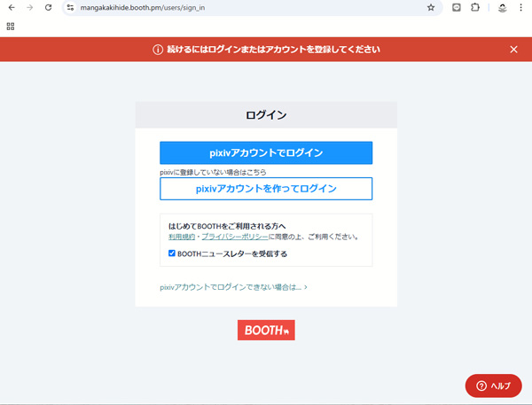Click the address bar URL
Image resolution: width=532 pixels, height=405 pixels.
click(x=143, y=7)
